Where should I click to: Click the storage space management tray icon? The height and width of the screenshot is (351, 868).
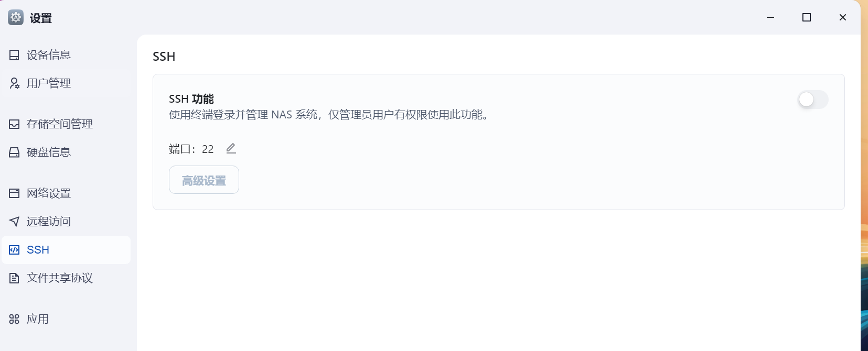(14, 124)
